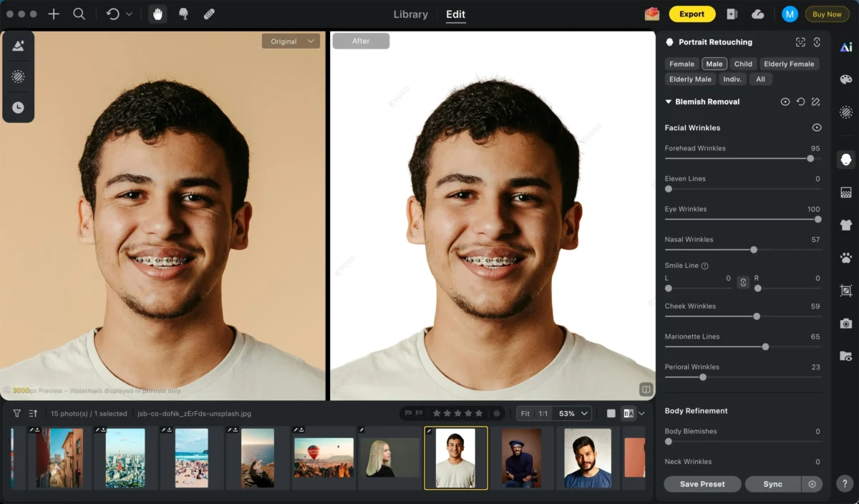Viewport: 859px width, 504px height.
Task: Adjust the Nasal Wrinkles slider handle
Action: 754,250
